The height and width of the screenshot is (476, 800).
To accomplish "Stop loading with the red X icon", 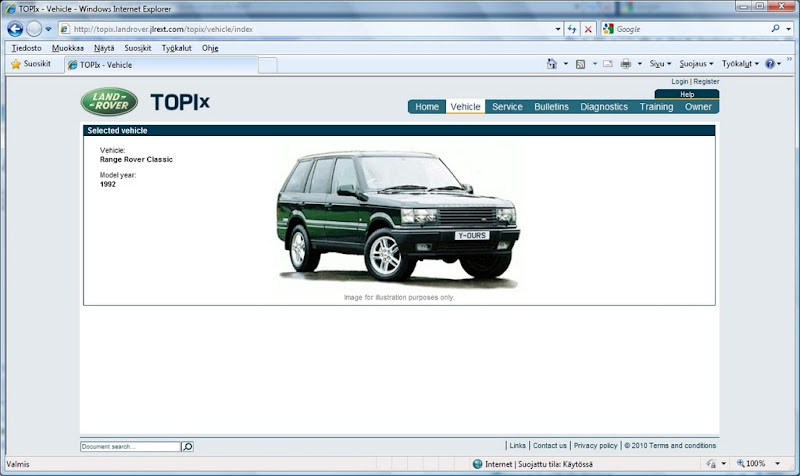I will coord(588,29).
